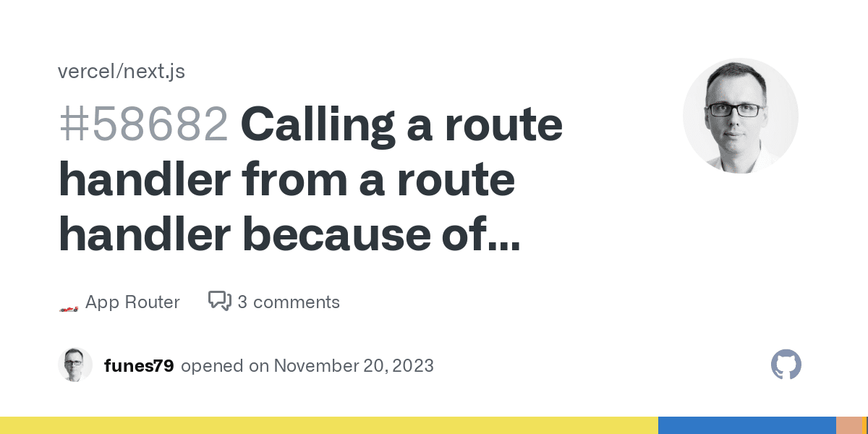
Task: Open the "Calling a route" title line
Action: point(401,127)
